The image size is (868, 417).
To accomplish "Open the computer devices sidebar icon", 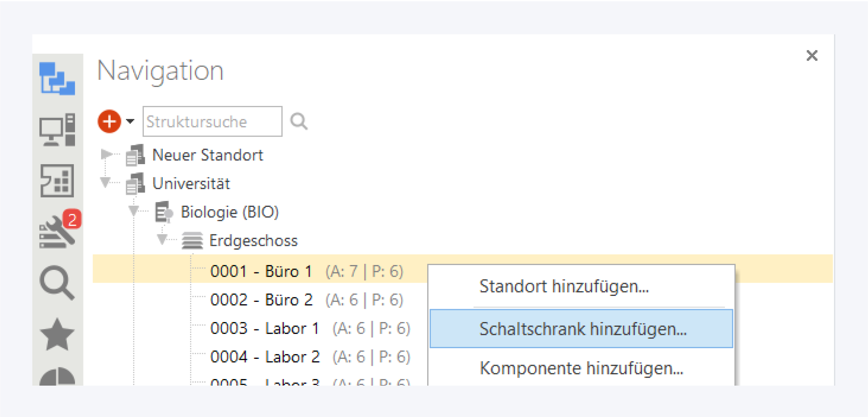I will (57, 130).
